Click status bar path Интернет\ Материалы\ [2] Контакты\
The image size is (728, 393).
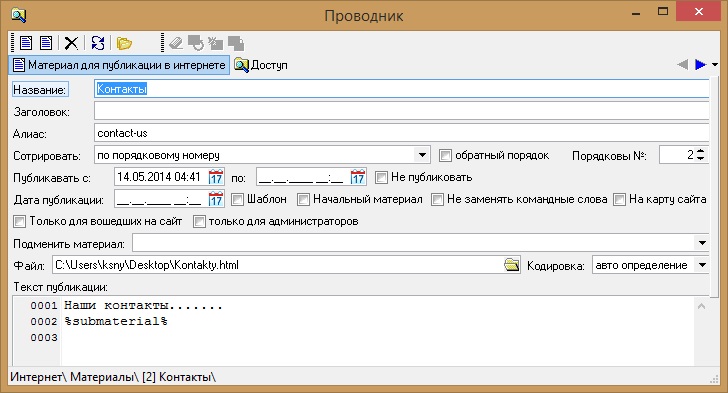[x=113, y=377]
